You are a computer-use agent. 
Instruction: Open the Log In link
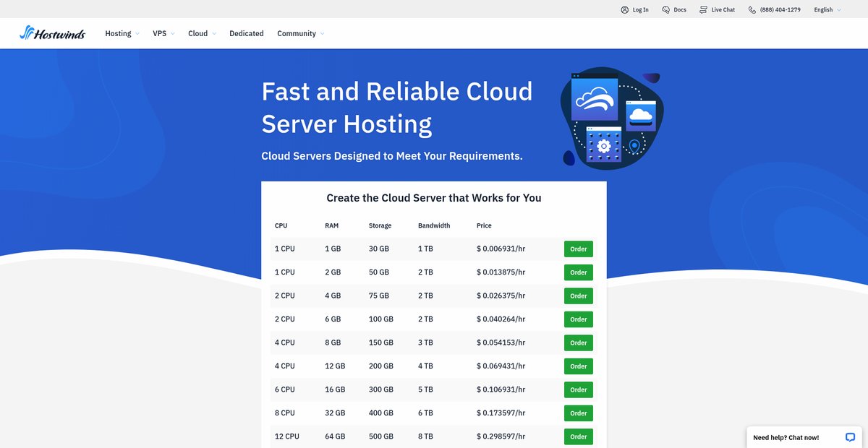(x=640, y=9)
